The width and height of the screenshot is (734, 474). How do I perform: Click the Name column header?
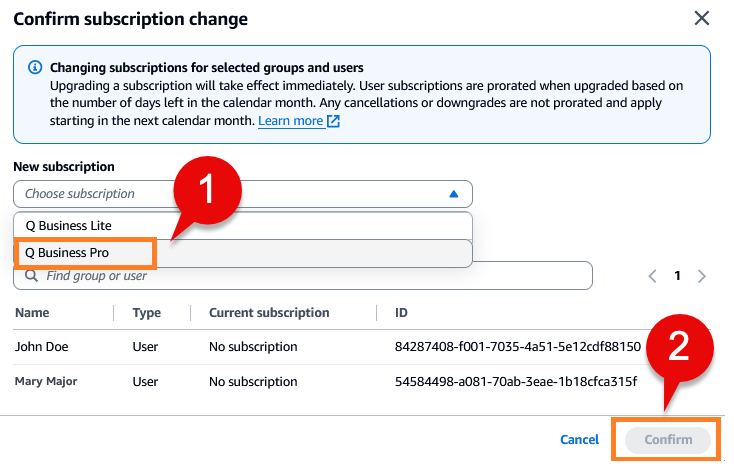coord(32,313)
